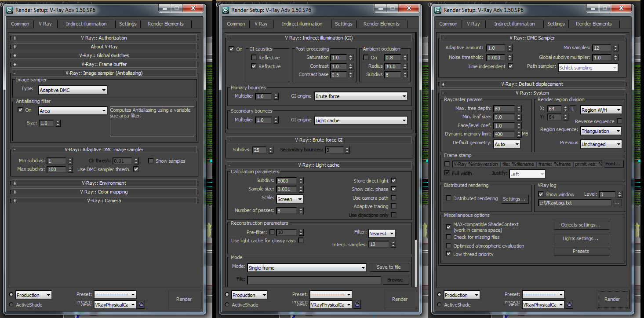
Task: Toggle Low thread priority checkbox
Action: click(448, 254)
